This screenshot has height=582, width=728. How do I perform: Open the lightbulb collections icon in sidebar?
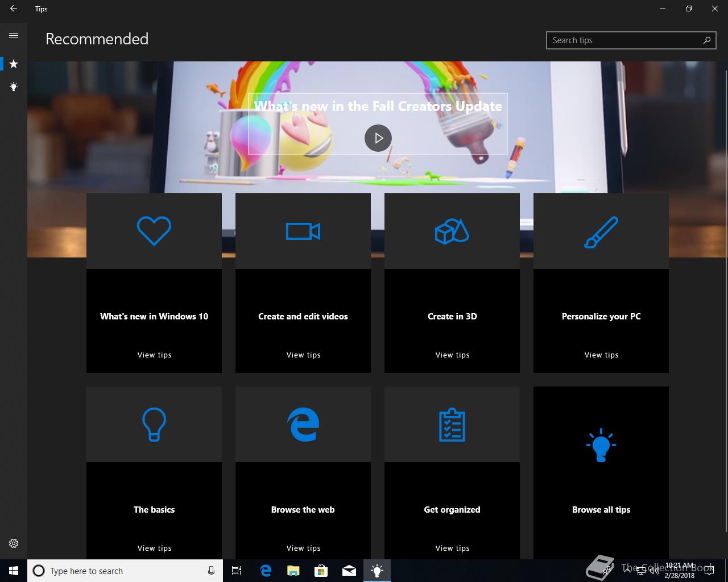pos(14,86)
